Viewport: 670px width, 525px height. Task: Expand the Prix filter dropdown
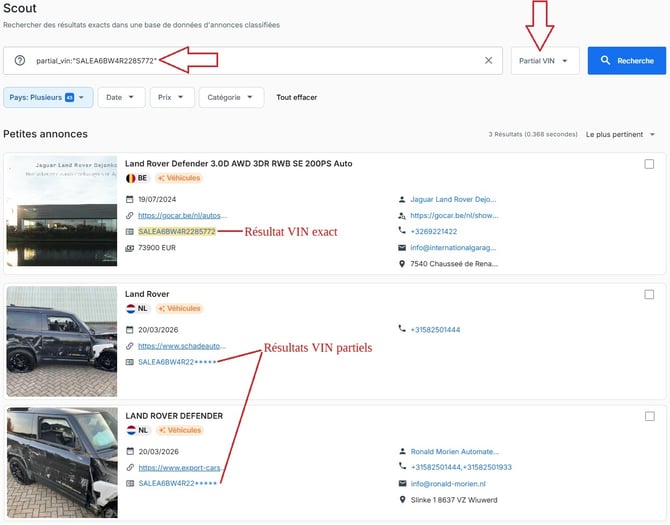[x=172, y=97]
